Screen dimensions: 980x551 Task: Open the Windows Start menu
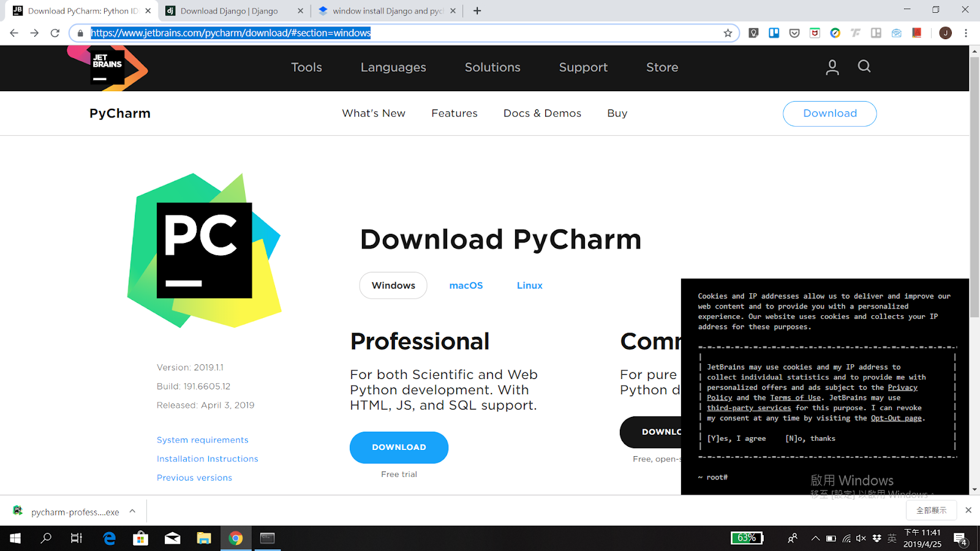[15, 538]
